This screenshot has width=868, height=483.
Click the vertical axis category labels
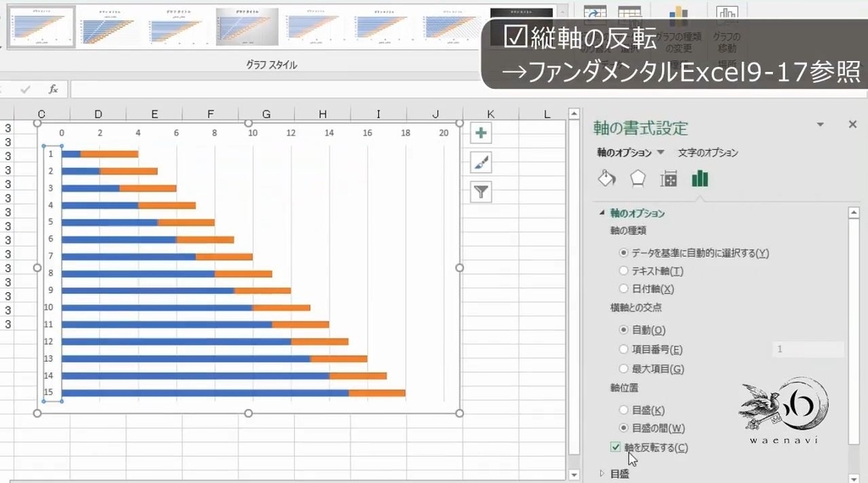tap(51, 274)
